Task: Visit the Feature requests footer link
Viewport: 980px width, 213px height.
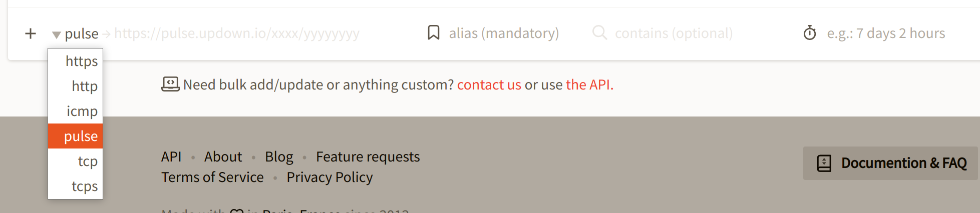Action: [x=368, y=157]
